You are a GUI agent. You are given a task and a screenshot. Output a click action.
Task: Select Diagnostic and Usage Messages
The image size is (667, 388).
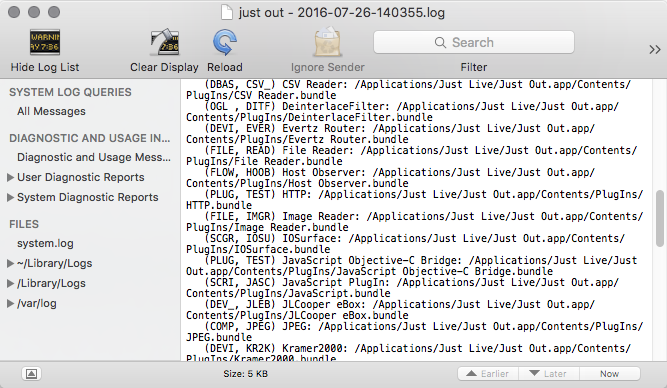coord(94,157)
